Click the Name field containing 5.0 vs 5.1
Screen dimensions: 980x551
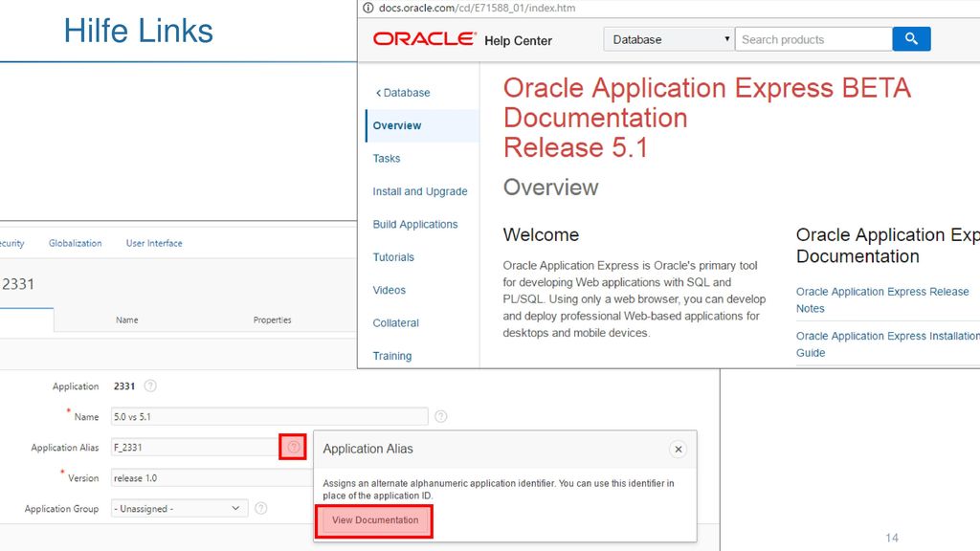tap(269, 417)
